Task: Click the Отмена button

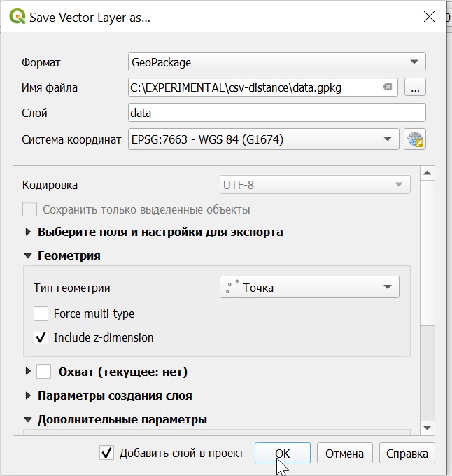Action: tap(345, 453)
